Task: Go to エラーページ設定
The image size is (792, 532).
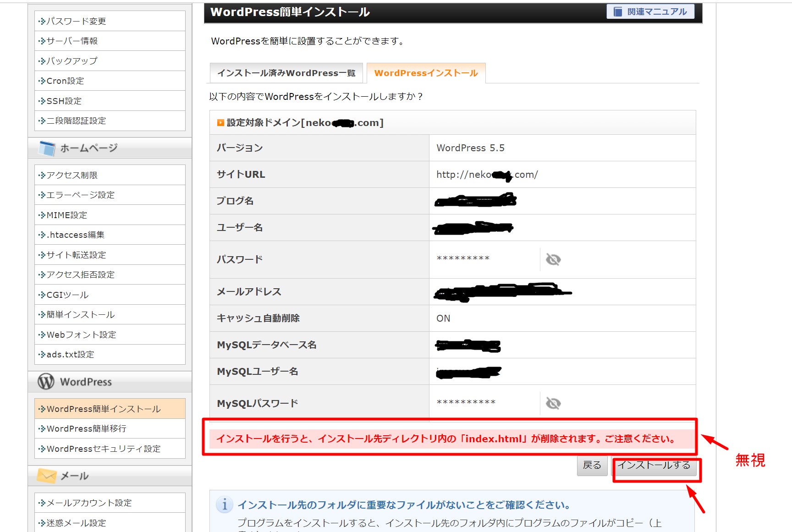Action: 110,195
